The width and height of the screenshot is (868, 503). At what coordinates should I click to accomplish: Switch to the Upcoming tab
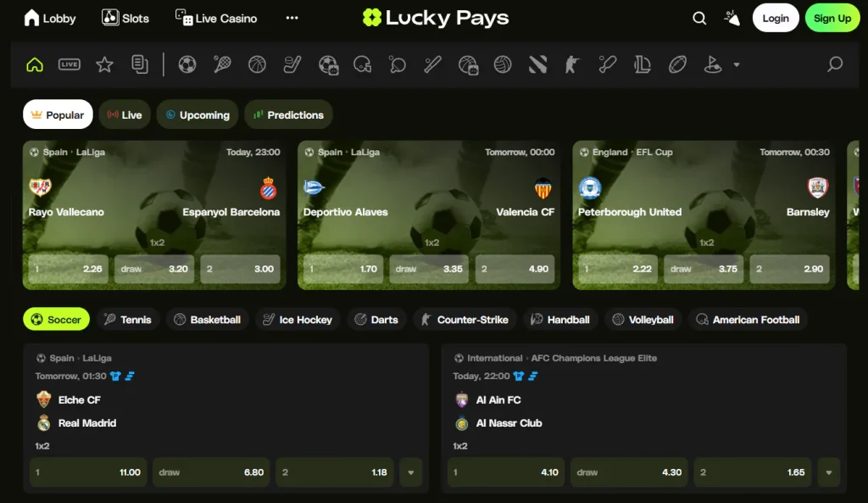197,115
